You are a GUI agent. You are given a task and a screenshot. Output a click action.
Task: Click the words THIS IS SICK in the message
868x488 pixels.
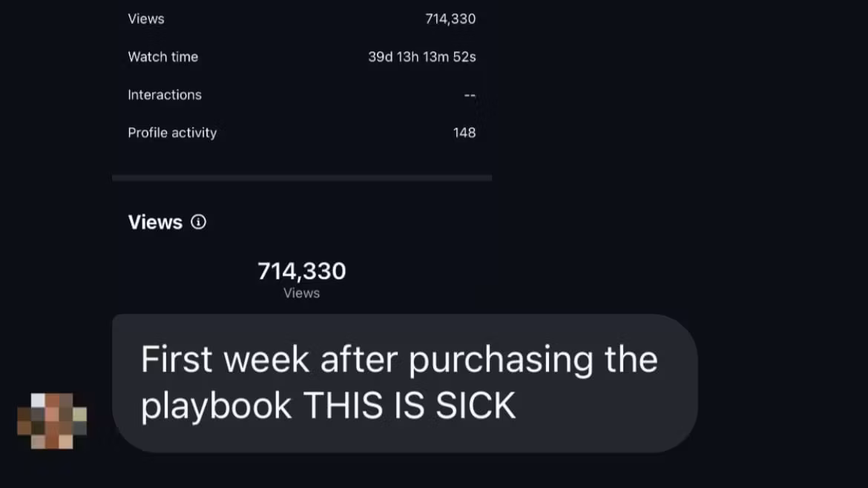point(410,406)
